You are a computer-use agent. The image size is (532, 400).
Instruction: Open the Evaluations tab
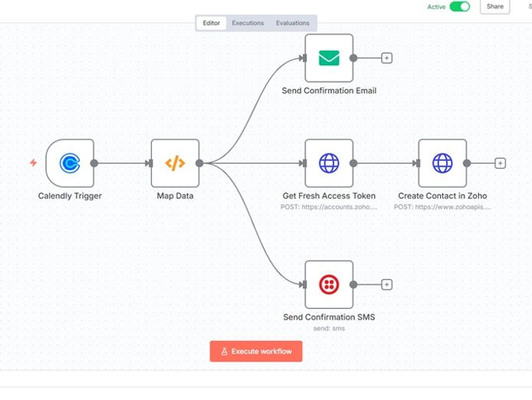(x=293, y=23)
